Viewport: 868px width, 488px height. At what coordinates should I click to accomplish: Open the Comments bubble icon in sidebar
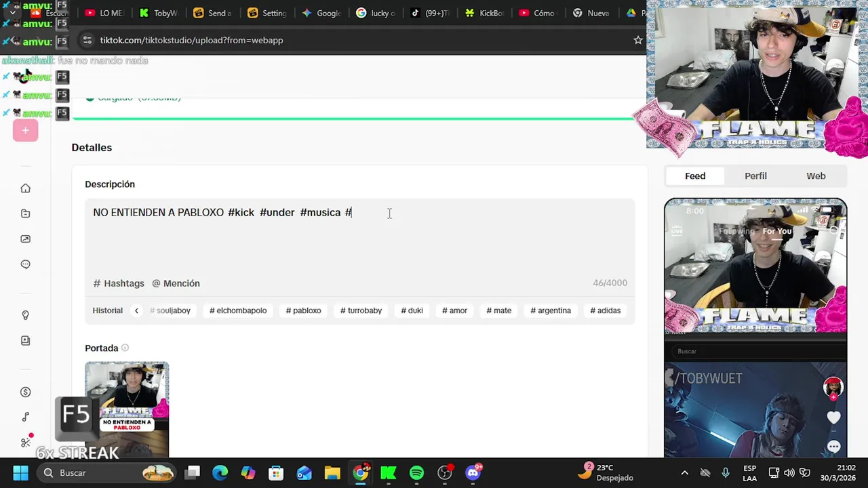pyautogui.click(x=25, y=264)
